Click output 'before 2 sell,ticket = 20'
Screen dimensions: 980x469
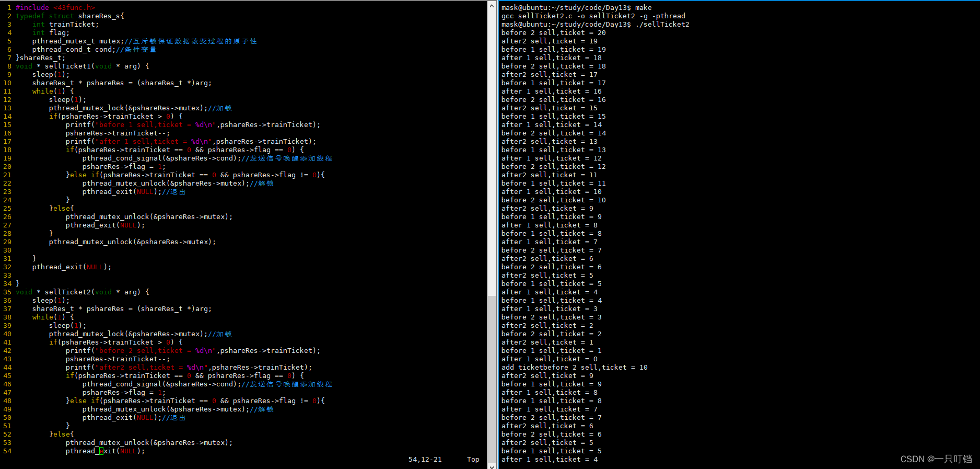coord(554,32)
